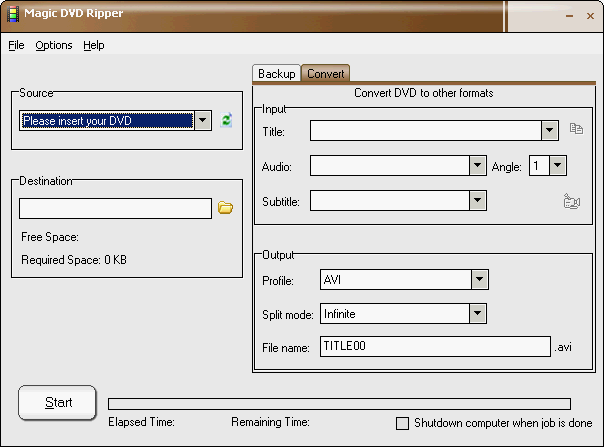Click the '.avi' extension label
The width and height of the screenshot is (604, 447).
click(x=563, y=347)
